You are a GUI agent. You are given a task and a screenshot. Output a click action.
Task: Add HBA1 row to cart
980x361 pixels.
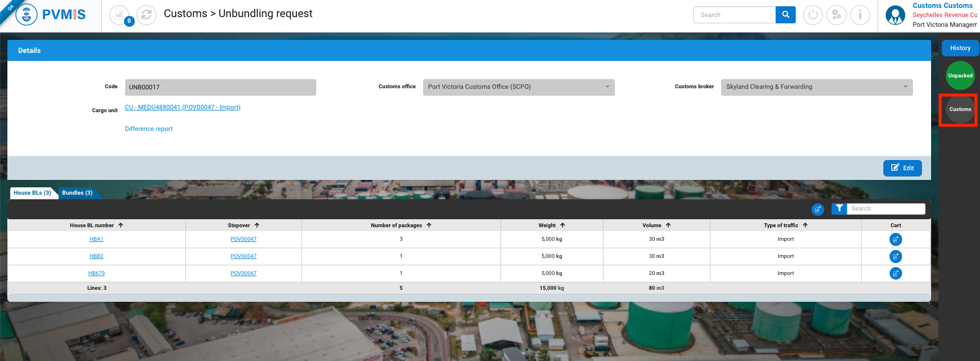pyautogui.click(x=895, y=240)
